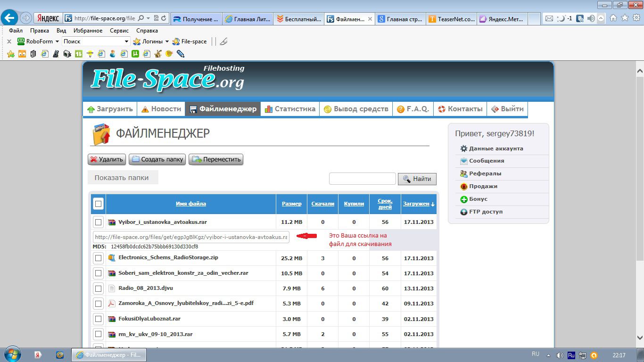Viewport: 644px width, 362px height.
Task: Check the box for Vyibor_i_ustanovka_avtoakus.rar
Action: [x=98, y=222]
